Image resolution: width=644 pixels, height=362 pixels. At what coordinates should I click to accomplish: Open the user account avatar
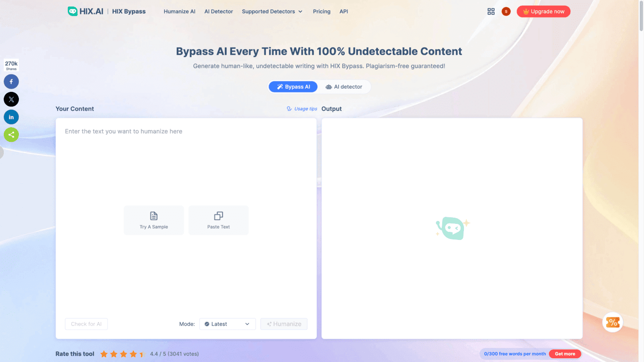pyautogui.click(x=506, y=11)
